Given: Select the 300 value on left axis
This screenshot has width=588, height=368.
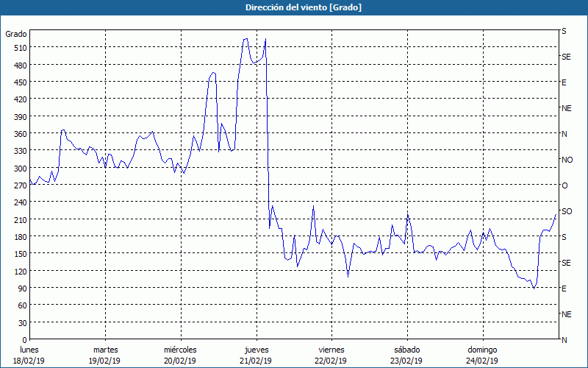Looking at the screenshot, I should point(20,169).
